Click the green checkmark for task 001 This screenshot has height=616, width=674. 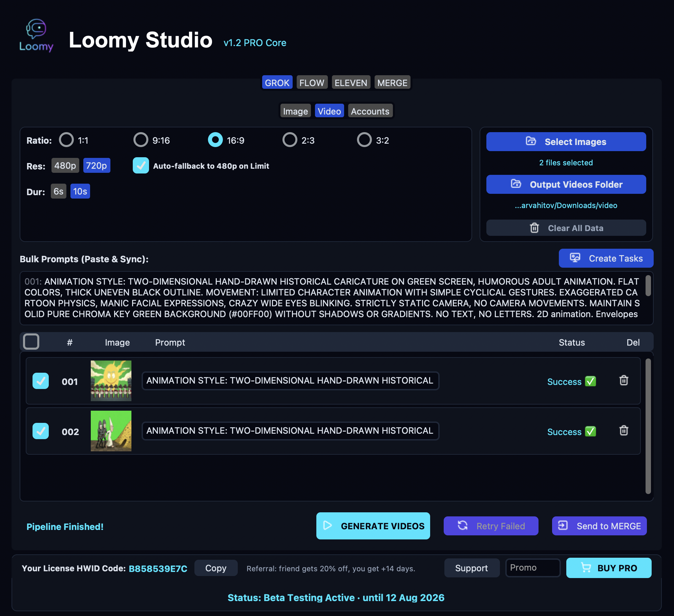click(x=590, y=381)
